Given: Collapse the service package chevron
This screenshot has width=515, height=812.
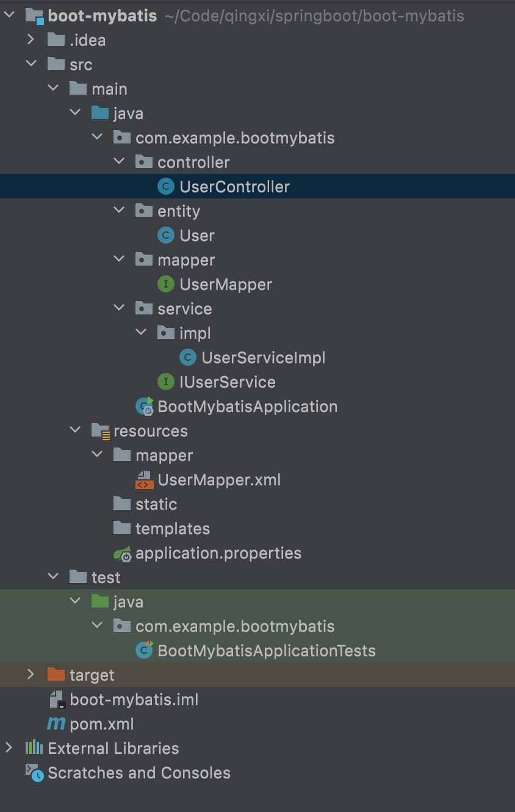Looking at the screenshot, I should (x=119, y=309).
